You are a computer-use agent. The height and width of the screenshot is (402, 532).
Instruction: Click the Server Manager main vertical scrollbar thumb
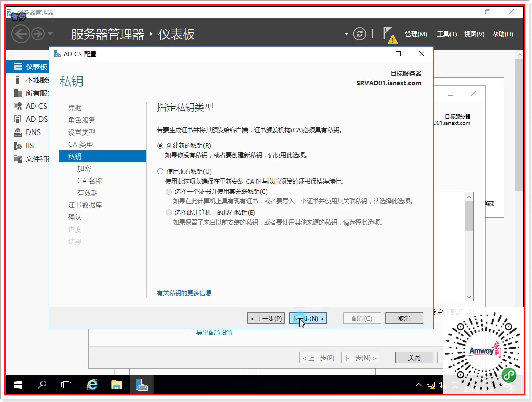tap(519, 124)
